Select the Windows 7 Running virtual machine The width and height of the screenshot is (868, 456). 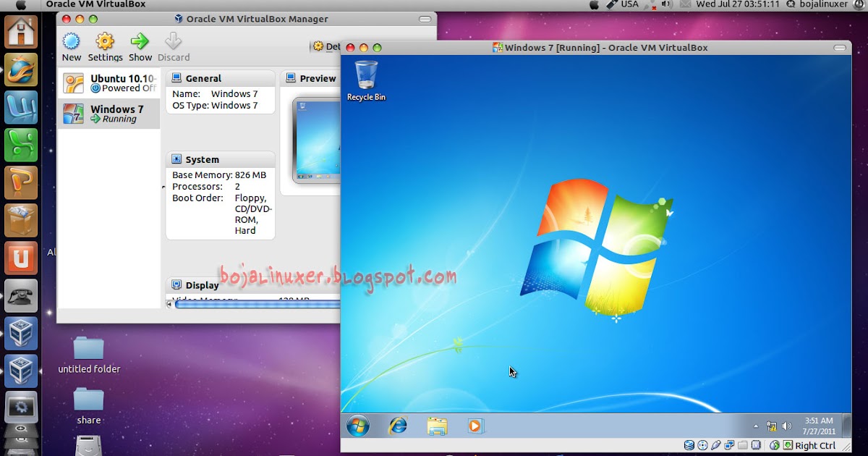(x=109, y=114)
